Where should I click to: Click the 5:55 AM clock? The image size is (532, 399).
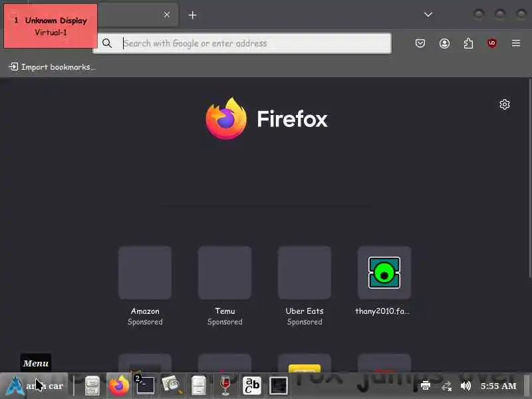click(x=498, y=386)
